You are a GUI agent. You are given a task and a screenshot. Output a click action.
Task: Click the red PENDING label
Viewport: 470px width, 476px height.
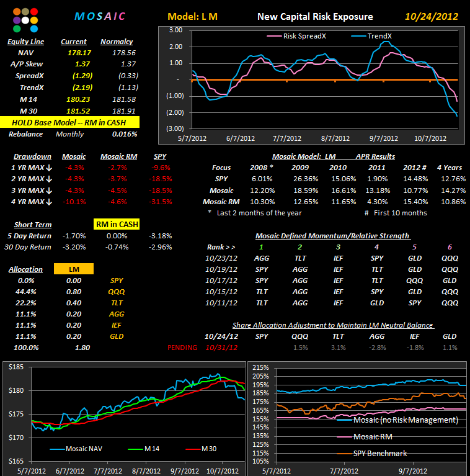[x=182, y=348]
